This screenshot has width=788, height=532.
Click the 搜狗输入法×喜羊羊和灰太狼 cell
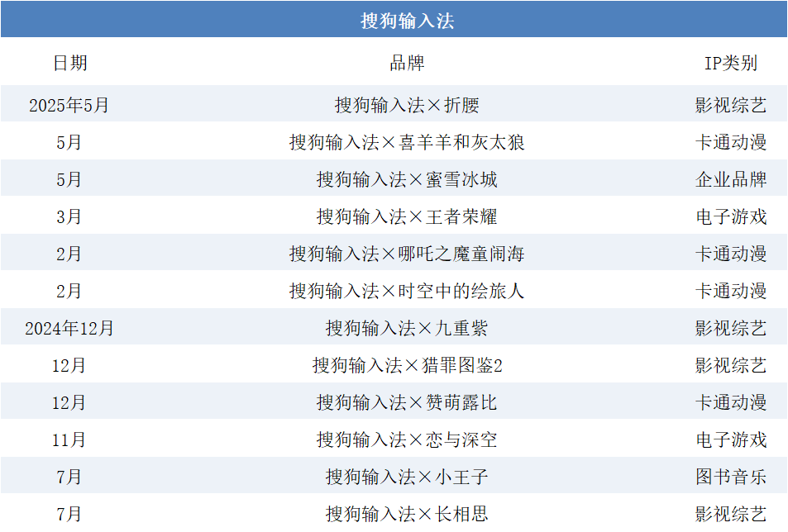(x=407, y=142)
